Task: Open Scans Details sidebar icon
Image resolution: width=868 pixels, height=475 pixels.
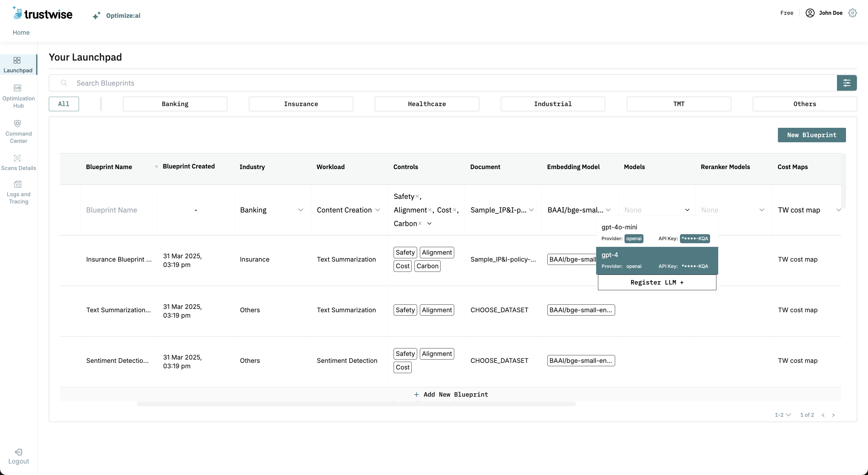Action: (x=17, y=158)
